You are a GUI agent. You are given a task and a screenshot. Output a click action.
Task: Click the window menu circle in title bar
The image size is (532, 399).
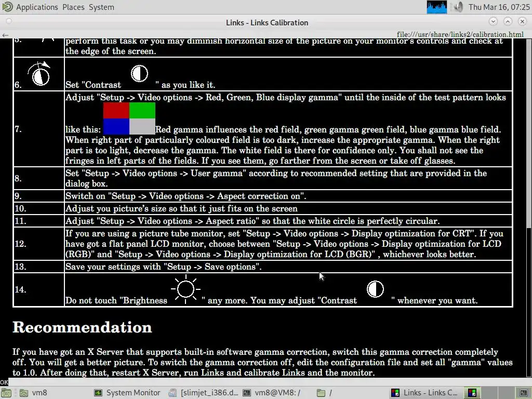(x=9, y=21)
